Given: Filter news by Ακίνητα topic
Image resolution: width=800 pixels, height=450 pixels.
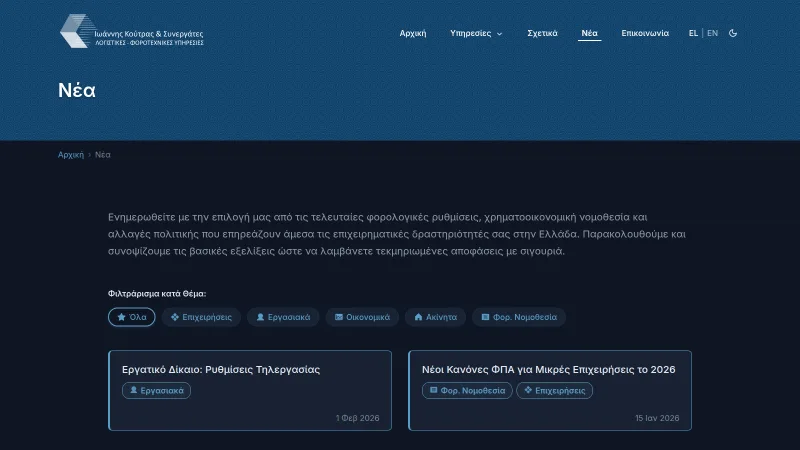Looking at the screenshot, I should pos(435,317).
